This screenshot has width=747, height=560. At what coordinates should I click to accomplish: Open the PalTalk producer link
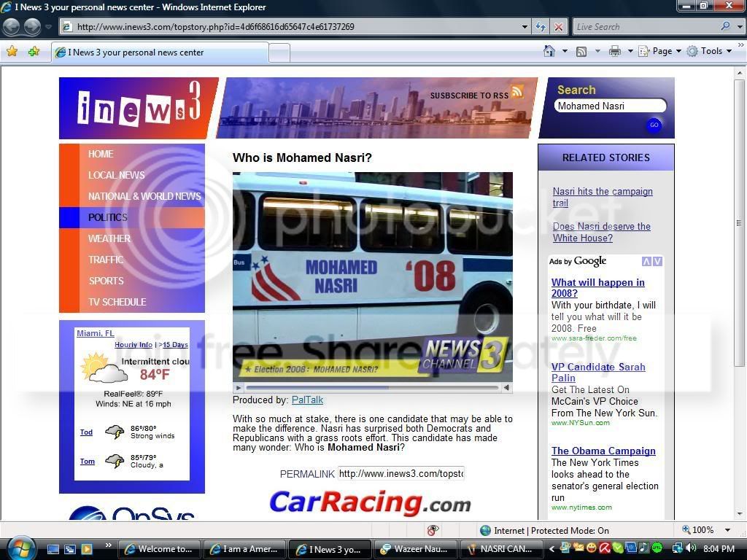pyautogui.click(x=307, y=400)
